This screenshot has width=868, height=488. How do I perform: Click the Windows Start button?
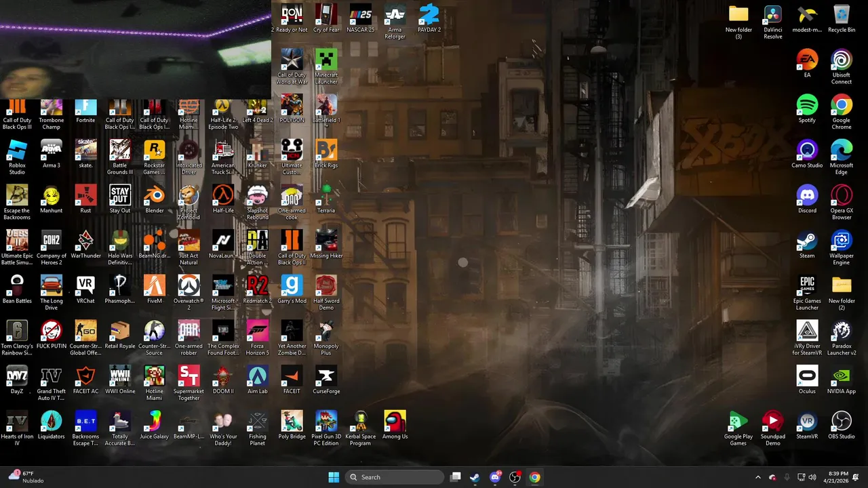tap(334, 477)
